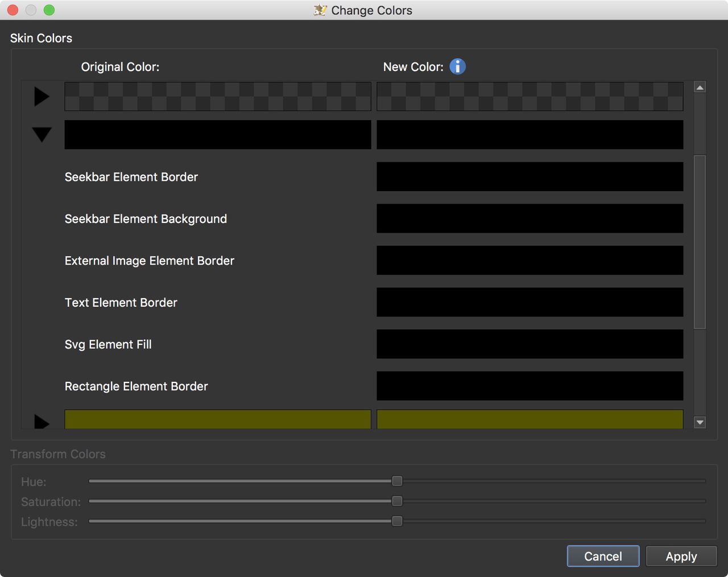
Task: Change the External Image Element Border color
Action: [530, 260]
